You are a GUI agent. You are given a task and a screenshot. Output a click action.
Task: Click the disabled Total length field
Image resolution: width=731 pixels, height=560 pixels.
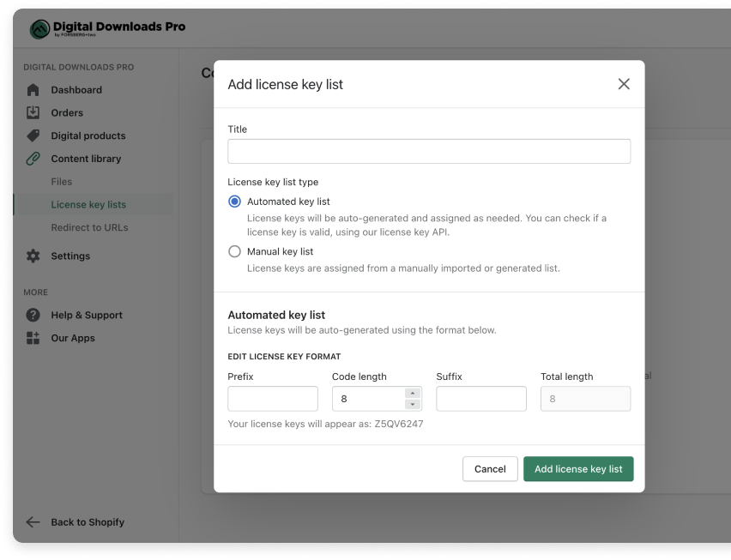(585, 398)
